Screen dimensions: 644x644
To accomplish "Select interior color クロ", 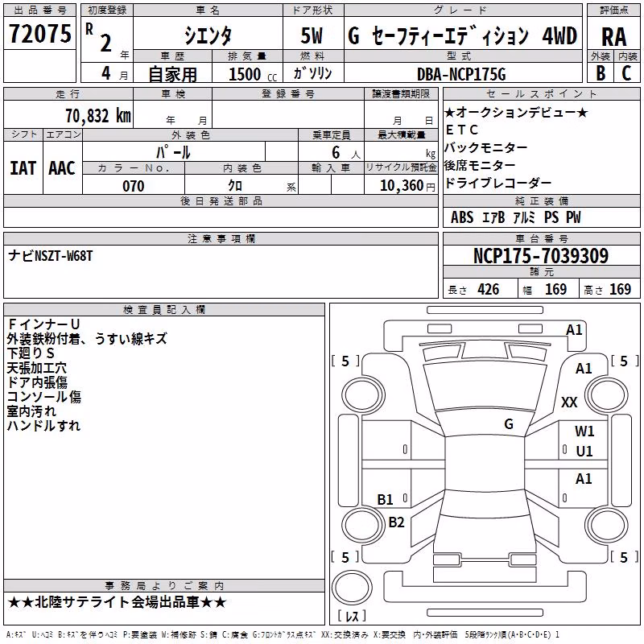I will [x=235, y=186].
